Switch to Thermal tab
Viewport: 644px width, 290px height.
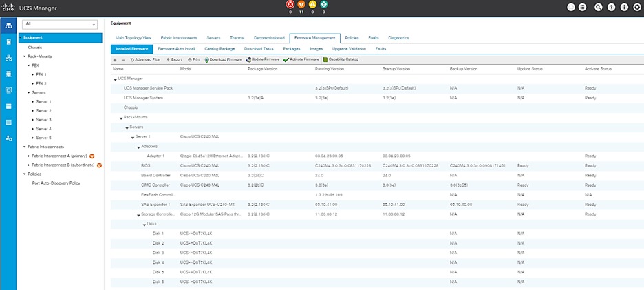pos(237,38)
